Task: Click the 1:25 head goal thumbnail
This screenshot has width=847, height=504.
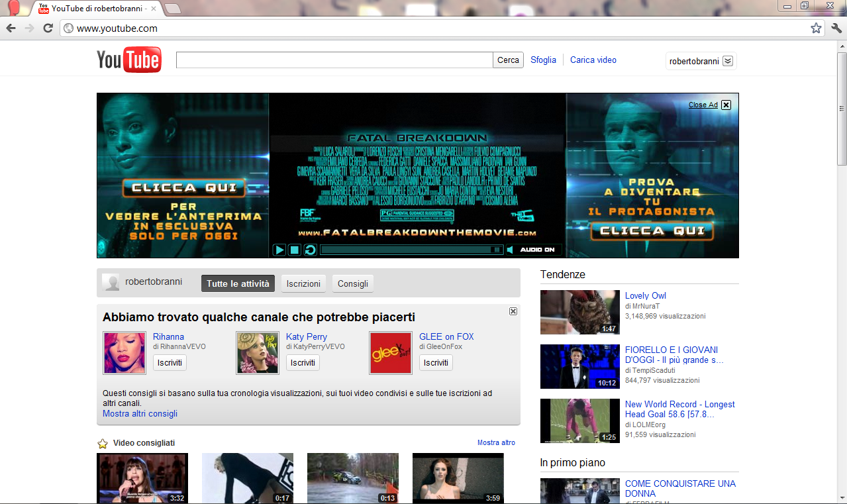Action: point(579,421)
